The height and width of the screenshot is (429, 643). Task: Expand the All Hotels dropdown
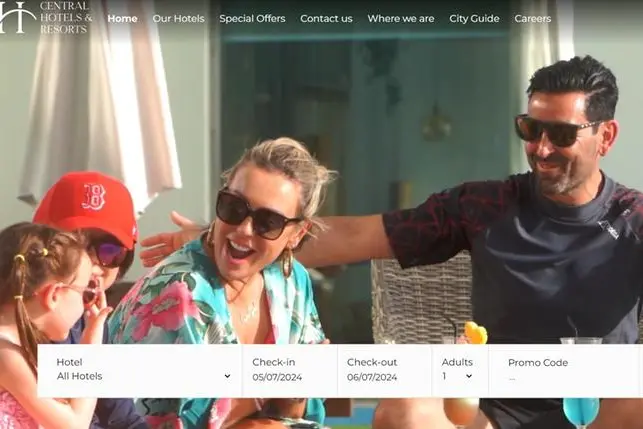(x=140, y=377)
